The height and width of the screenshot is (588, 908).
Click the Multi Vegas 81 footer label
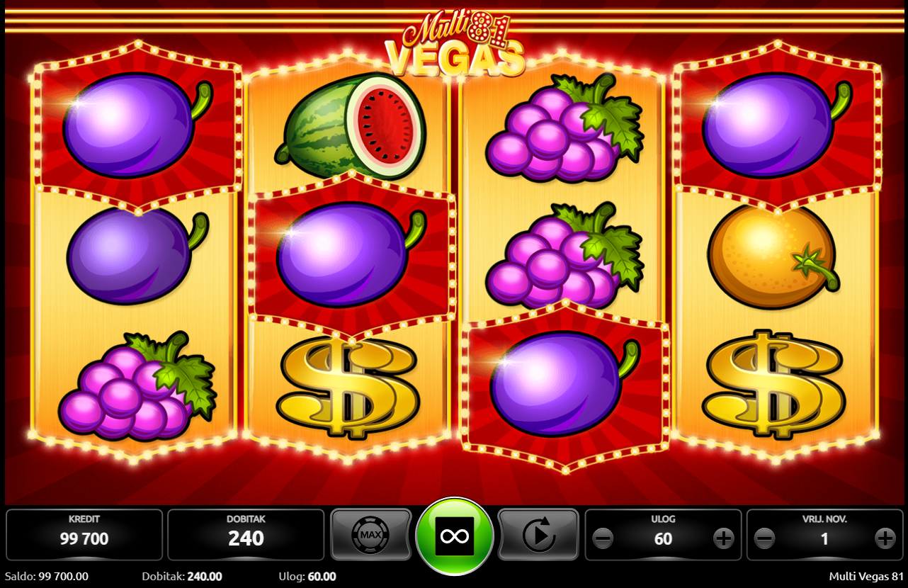point(866,576)
